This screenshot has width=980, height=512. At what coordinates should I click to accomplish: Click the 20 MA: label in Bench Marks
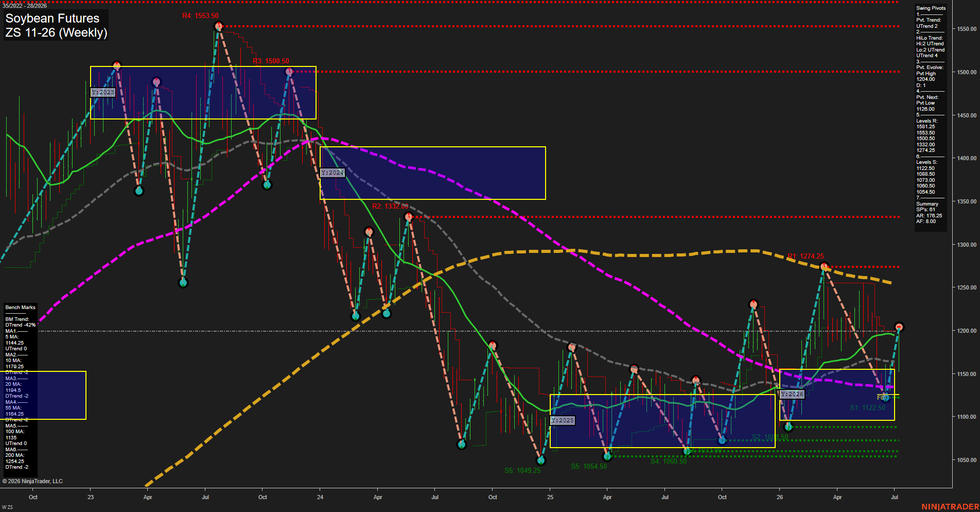click(x=13, y=384)
